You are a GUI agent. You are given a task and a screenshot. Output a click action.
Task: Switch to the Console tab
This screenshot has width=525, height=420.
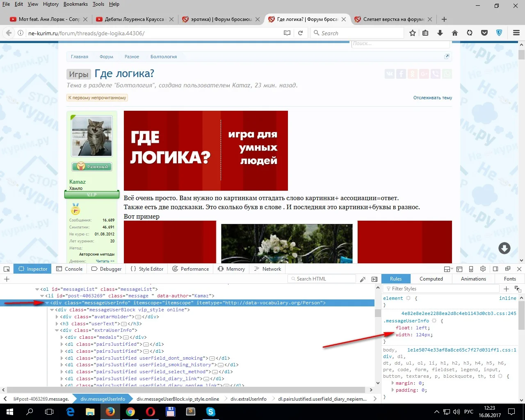pos(69,269)
